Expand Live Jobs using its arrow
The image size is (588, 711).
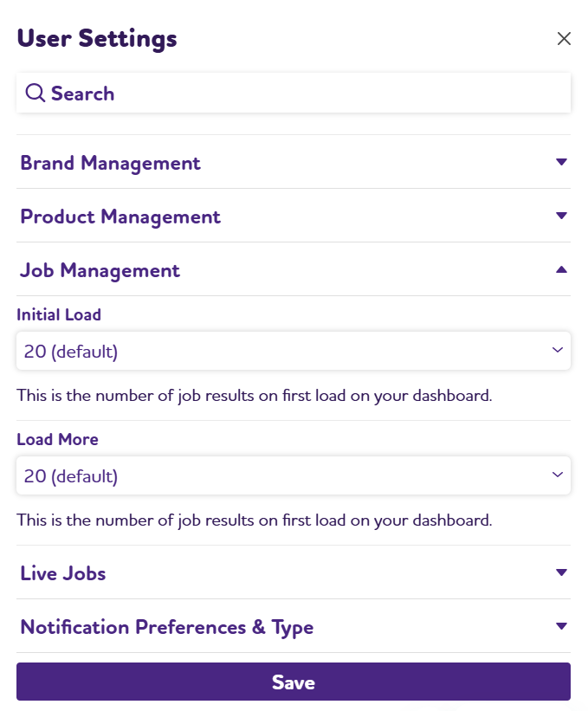tap(561, 572)
